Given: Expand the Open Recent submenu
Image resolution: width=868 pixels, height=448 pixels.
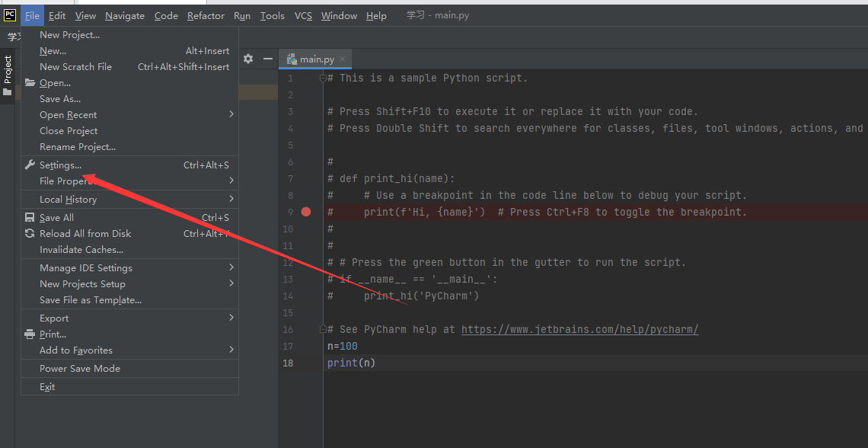Looking at the screenshot, I should pyautogui.click(x=129, y=115).
